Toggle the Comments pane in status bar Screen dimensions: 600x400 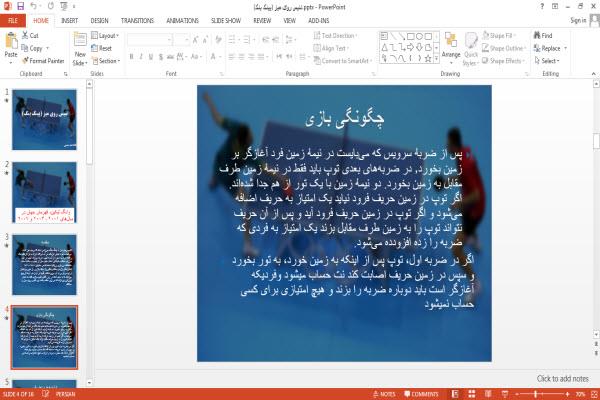click(421, 394)
